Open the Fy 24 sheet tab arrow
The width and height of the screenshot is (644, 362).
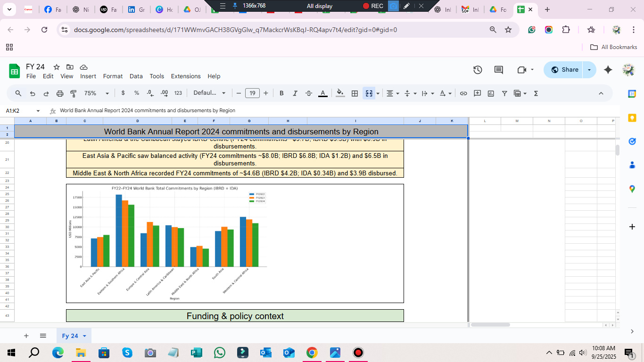pos(85,336)
